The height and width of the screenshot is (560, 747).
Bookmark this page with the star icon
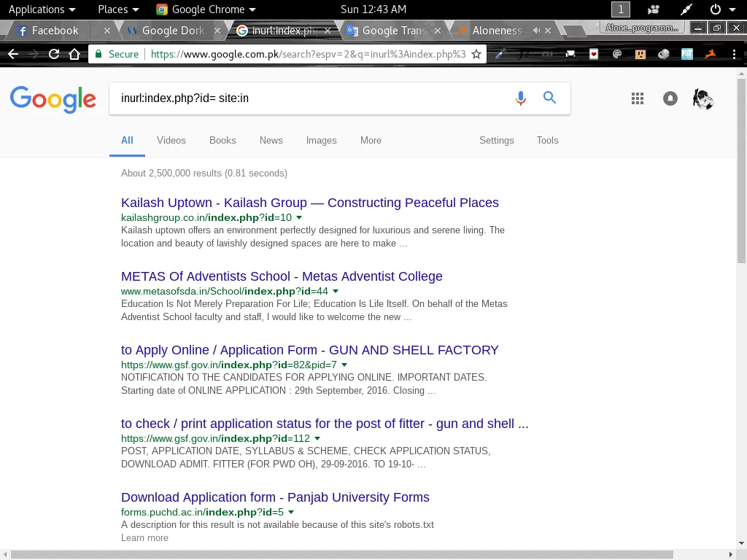(x=476, y=54)
